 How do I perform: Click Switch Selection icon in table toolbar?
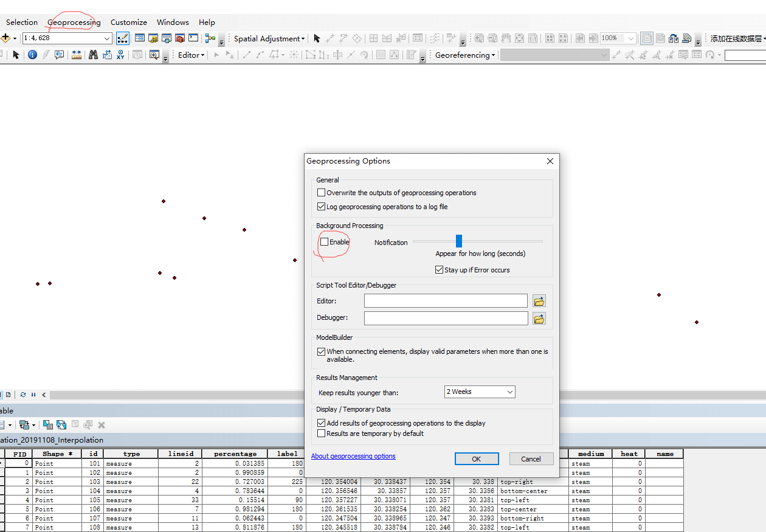point(61,425)
